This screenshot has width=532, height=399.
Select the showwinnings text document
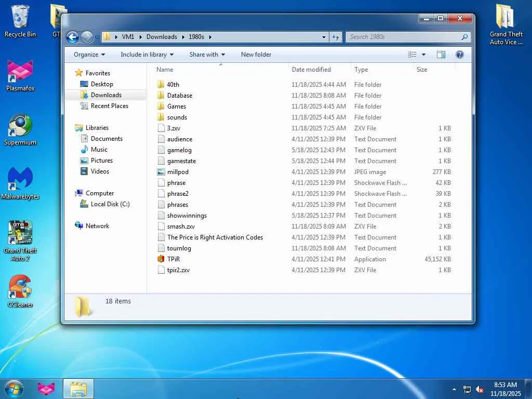187,216
